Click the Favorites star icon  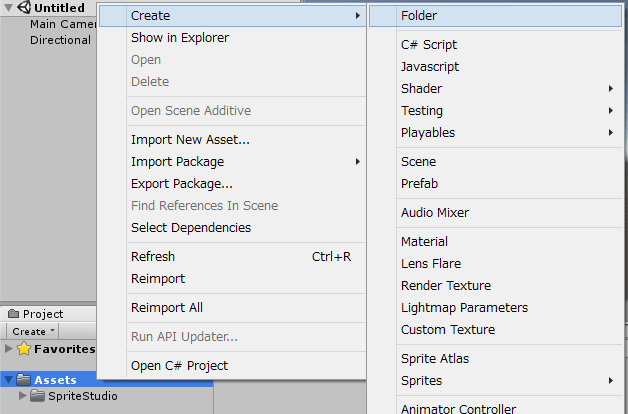pos(24,349)
